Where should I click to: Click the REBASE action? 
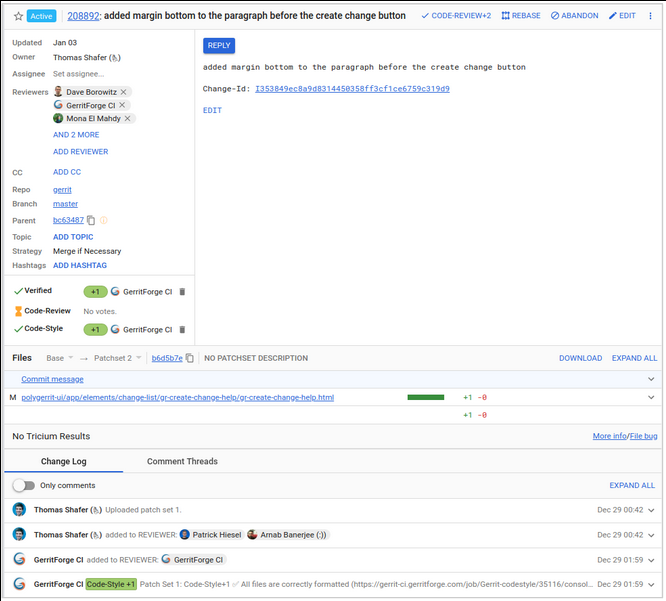point(521,16)
